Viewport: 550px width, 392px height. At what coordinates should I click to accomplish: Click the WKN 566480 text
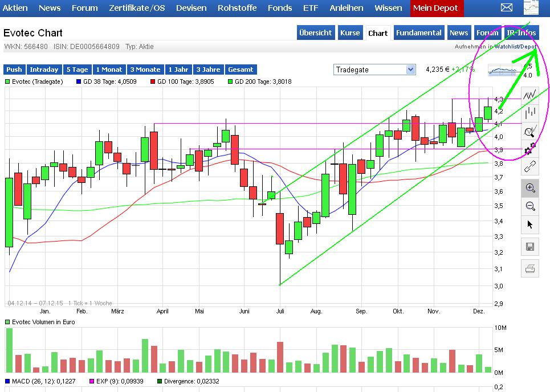tap(26, 47)
